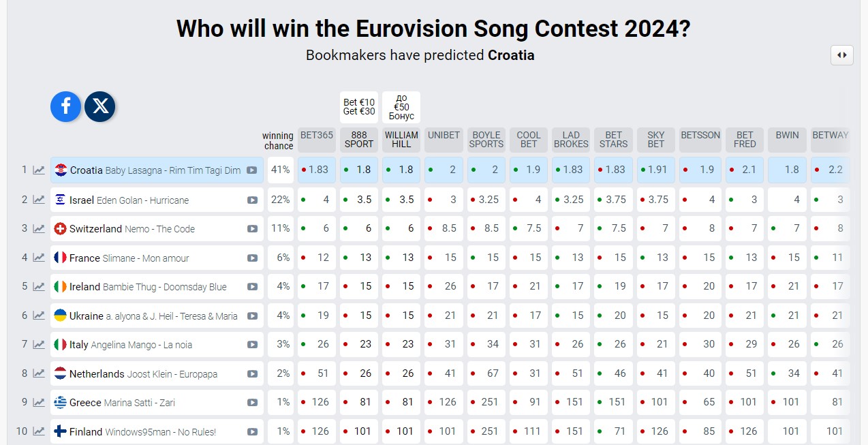The height and width of the screenshot is (445, 868).
Task: Play Ukraine's Teresa & Maria video
Action: click(x=252, y=316)
